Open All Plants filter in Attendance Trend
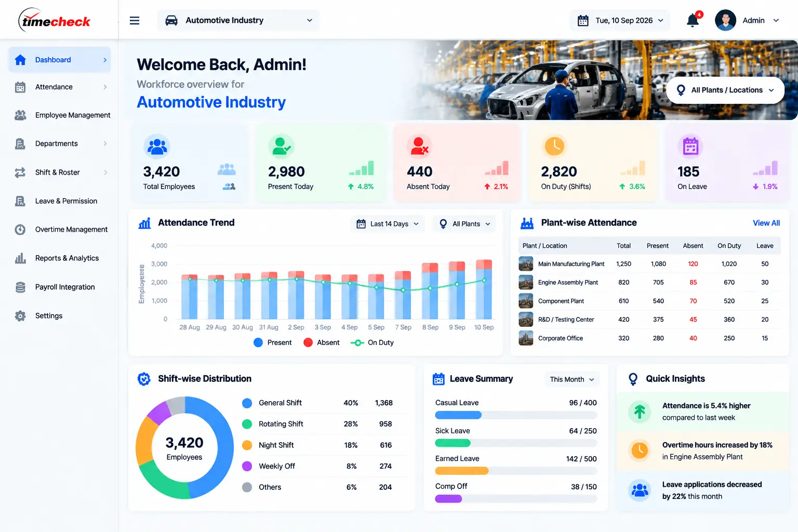This screenshot has height=532, width=798. (x=464, y=224)
